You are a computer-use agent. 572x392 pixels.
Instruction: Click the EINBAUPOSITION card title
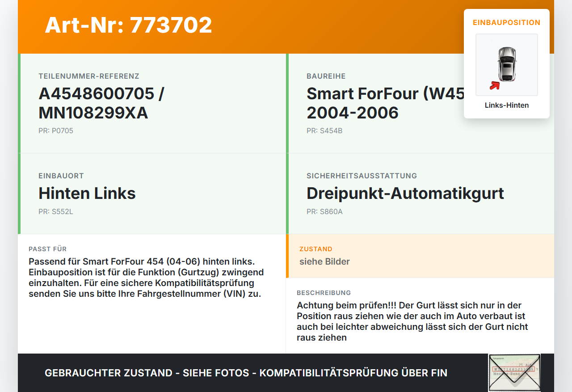[x=507, y=22]
